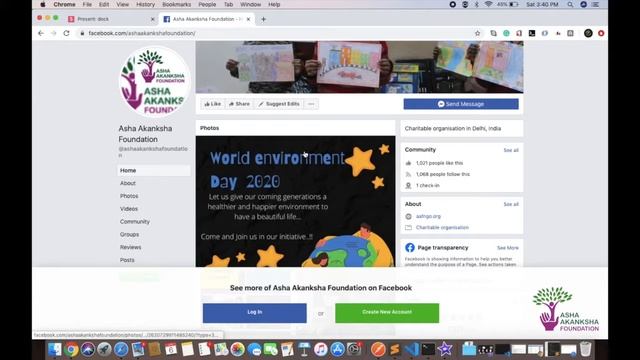
Task: Click See all in Community section
Action: [511, 150]
